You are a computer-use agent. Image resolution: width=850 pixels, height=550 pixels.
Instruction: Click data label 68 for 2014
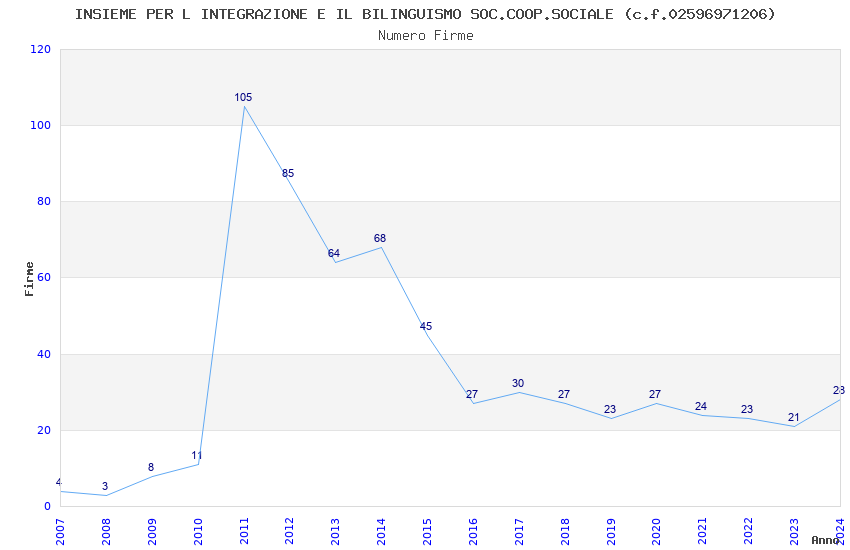click(379, 238)
